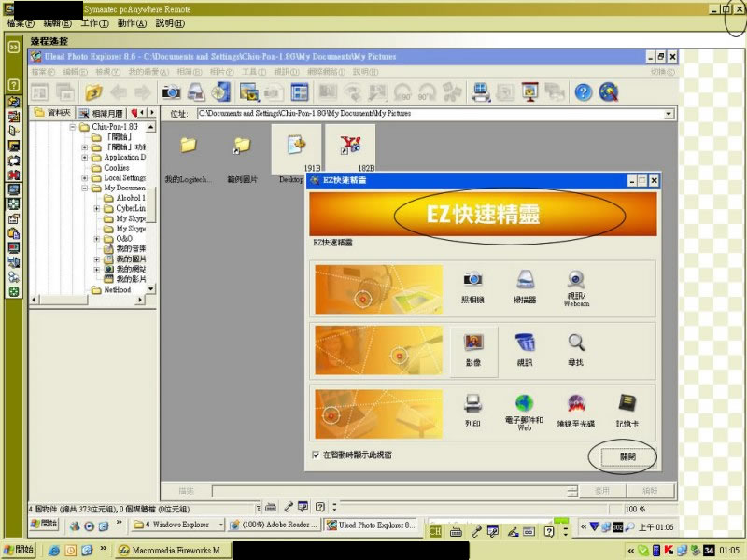747x560 pixels.
Task: Switch to the 相簿月曆 tab
Action: (102, 113)
